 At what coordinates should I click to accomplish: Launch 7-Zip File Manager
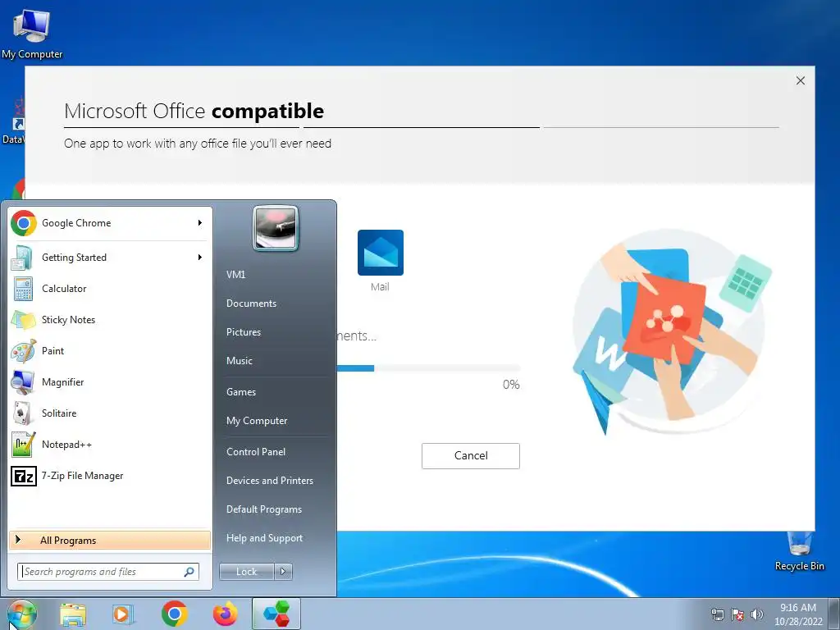pyautogui.click(x=109, y=476)
